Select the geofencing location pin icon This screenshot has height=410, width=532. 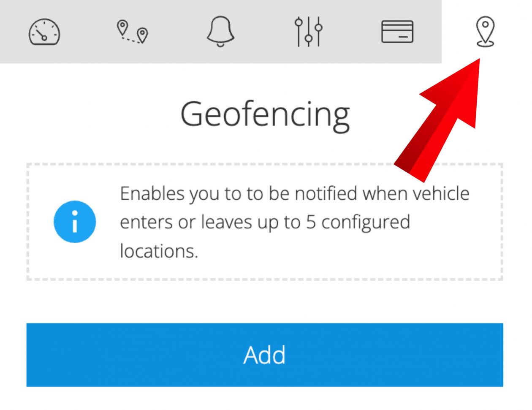pyautogui.click(x=486, y=32)
